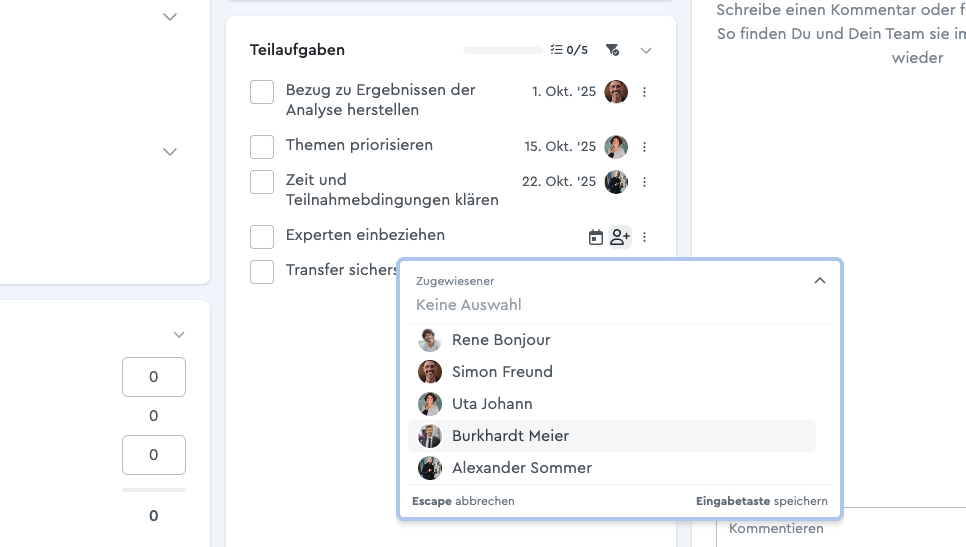Viewport: 966px width, 547px height.
Task: Open three-dot menu for Themen priorisieren
Action: click(644, 147)
